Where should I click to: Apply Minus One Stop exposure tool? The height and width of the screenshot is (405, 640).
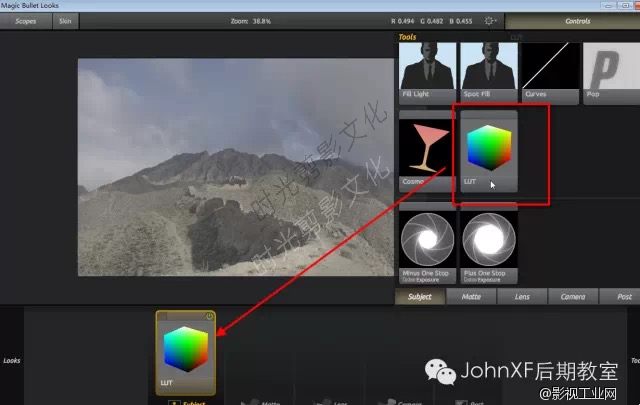tap(427, 244)
